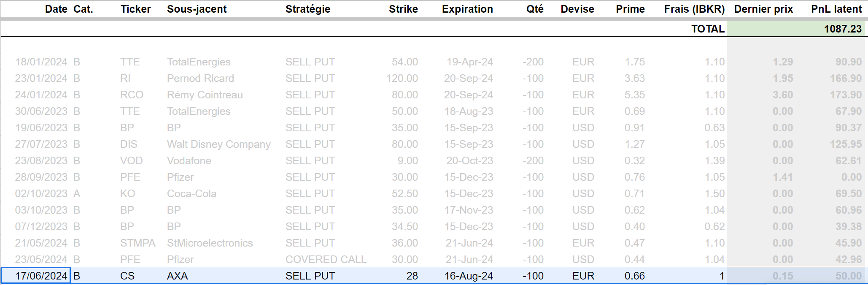Select the Dernier prix column header

[763, 9]
